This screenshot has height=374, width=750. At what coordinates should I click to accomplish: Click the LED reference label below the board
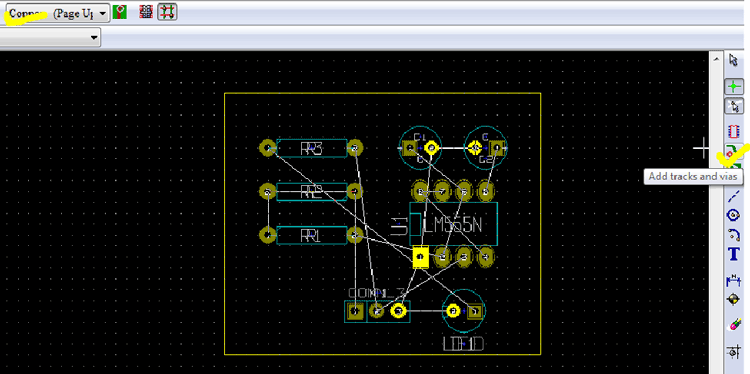tap(463, 344)
